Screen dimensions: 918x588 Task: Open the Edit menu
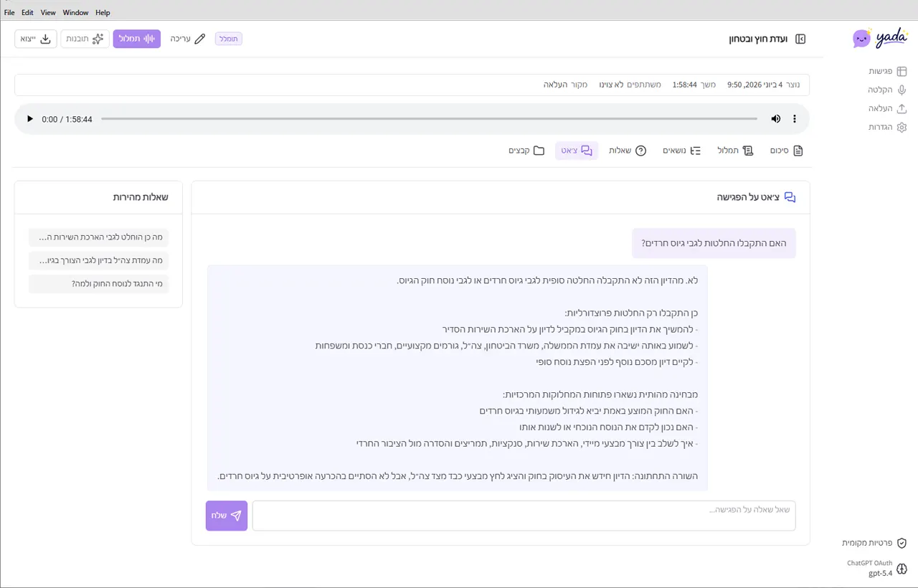pyautogui.click(x=27, y=12)
